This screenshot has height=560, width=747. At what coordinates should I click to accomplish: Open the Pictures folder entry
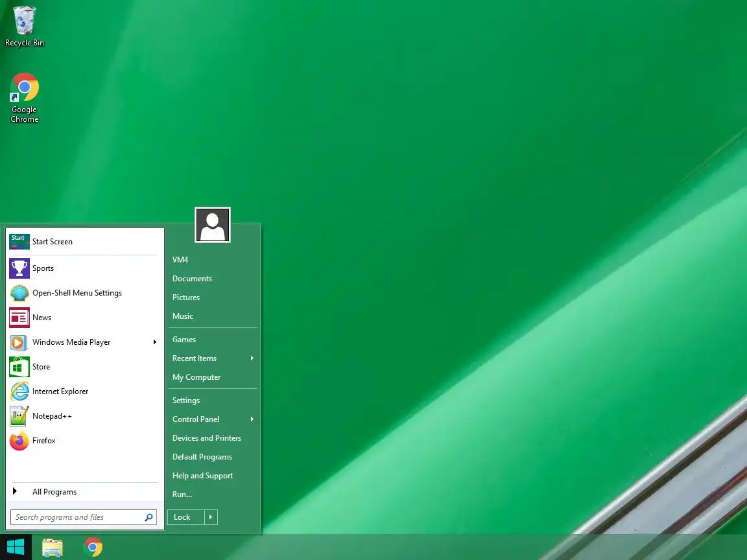(x=186, y=297)
